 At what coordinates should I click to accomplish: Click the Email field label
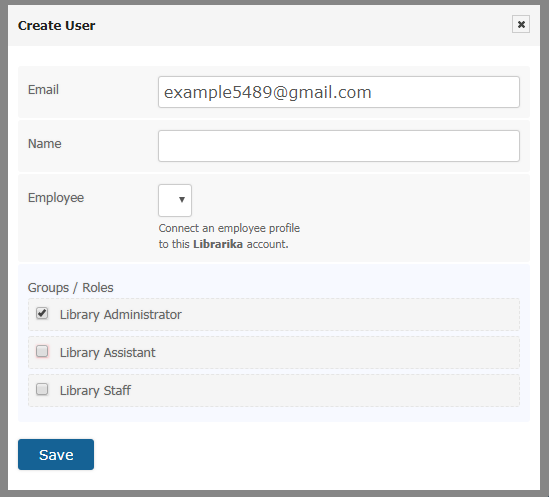(x=43, y=90)
